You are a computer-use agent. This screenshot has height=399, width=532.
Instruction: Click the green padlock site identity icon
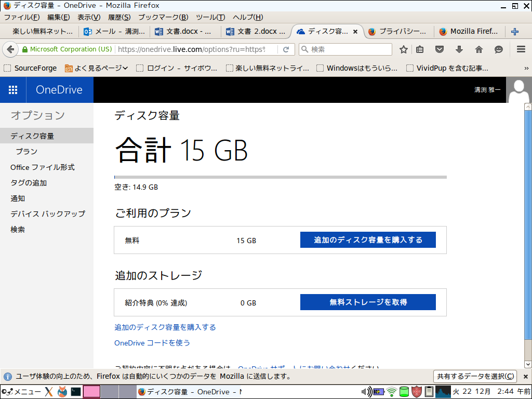(25, 49)
